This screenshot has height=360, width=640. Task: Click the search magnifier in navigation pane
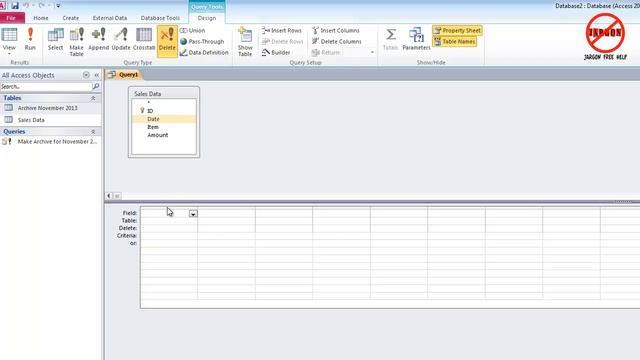(96, 87)
